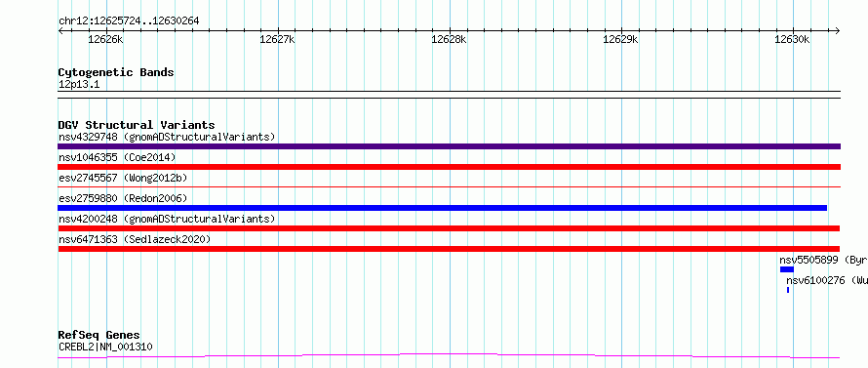
Task: Click the blue esv2759880 variant bar
Action: pos(443,208)
